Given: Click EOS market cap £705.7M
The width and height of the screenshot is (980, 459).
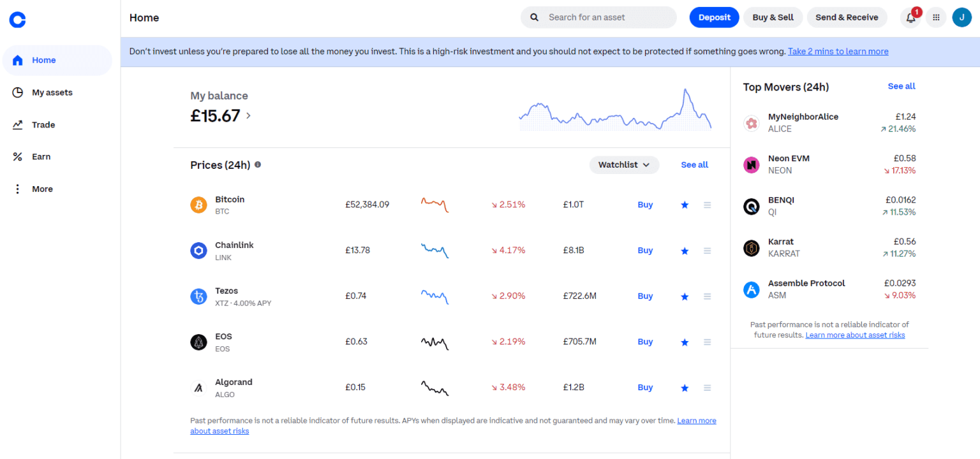Looking at the screenshot, I should [x=579, y=342].
